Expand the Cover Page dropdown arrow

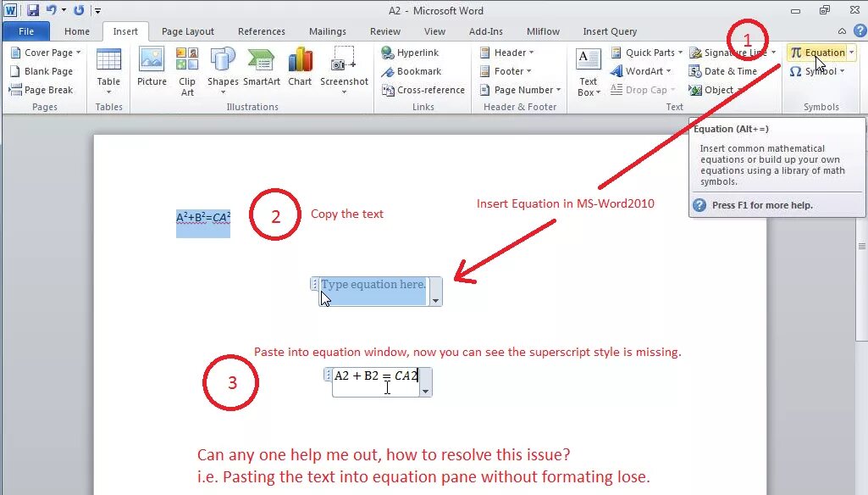78,53
